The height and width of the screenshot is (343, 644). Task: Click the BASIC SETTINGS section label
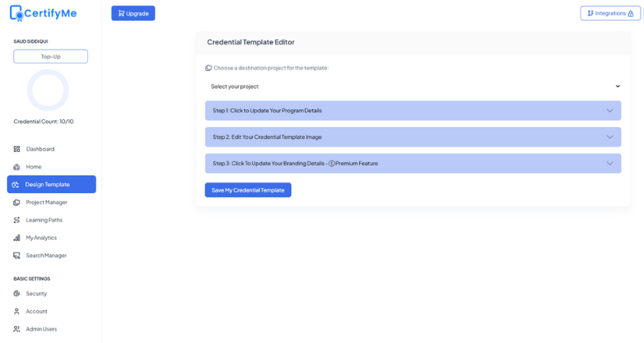coord(31,279)
